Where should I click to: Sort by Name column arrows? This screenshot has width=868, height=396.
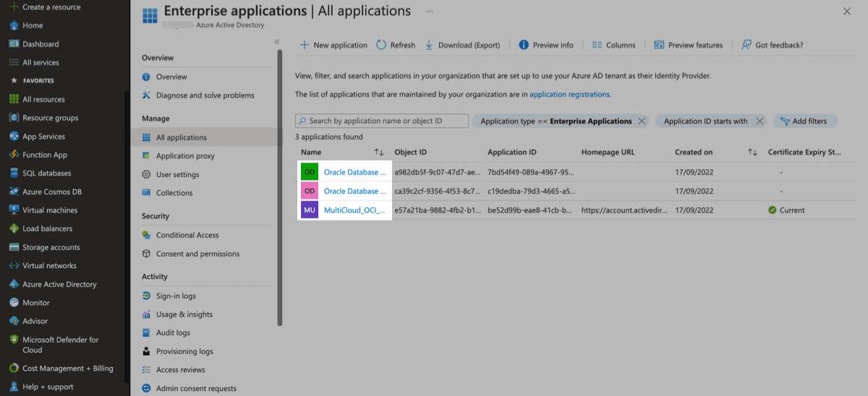pyautogui.click(x=379, y=152)
